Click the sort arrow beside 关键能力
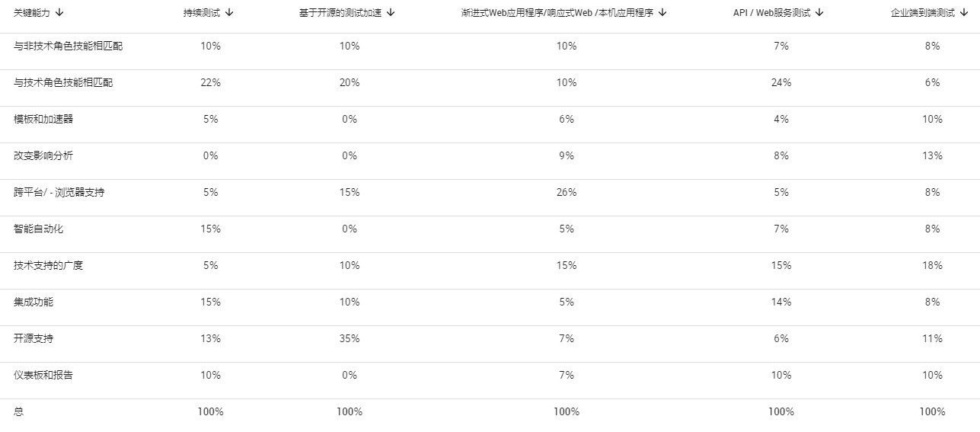Screen dimensions: 980x432 [x=59, y=12]
